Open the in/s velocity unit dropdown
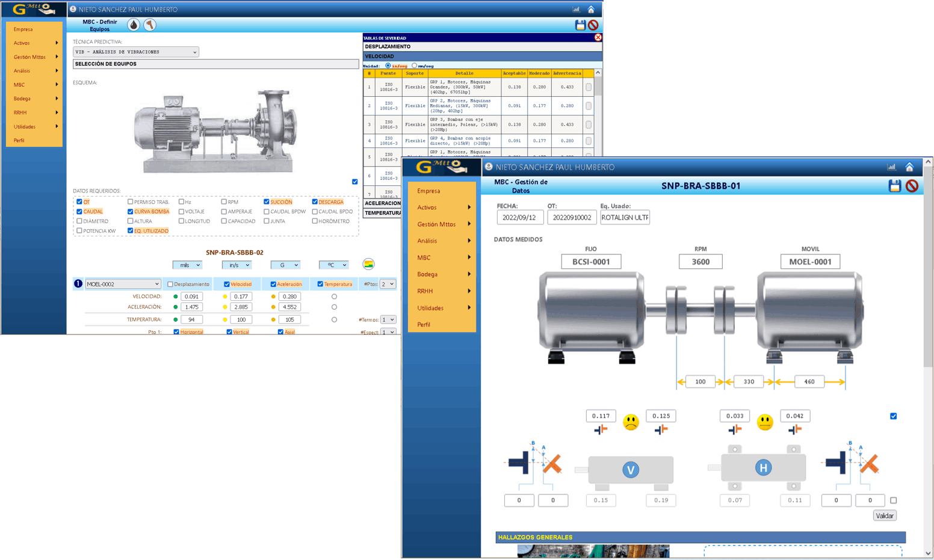The height and width of the screenshot is (560, 934). 237,265
